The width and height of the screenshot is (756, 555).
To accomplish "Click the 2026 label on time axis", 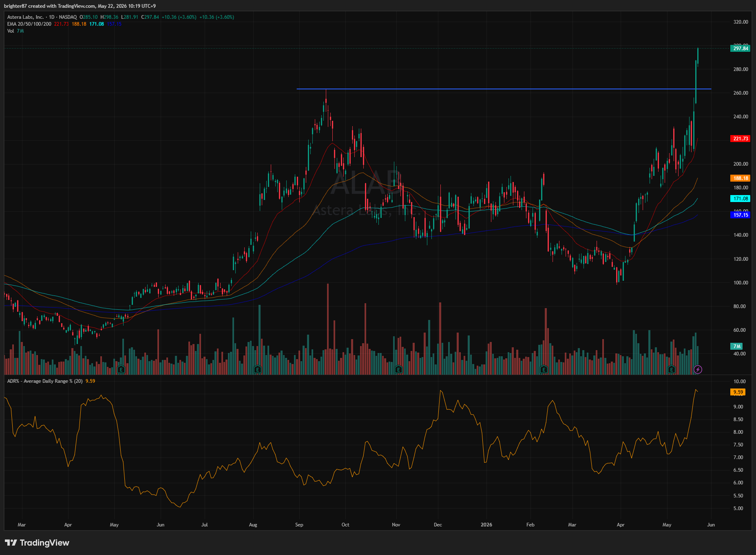I will 486,525.
